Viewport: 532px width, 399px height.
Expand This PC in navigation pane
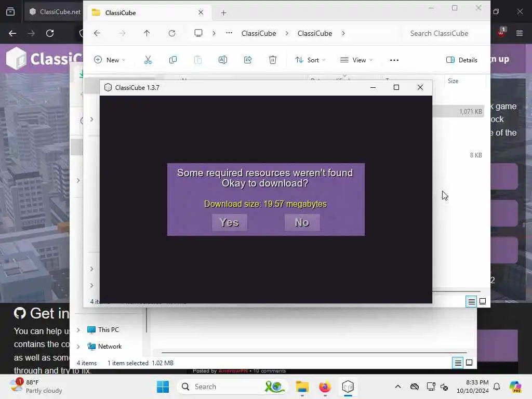pyautogui.click(x=78, y=330)
